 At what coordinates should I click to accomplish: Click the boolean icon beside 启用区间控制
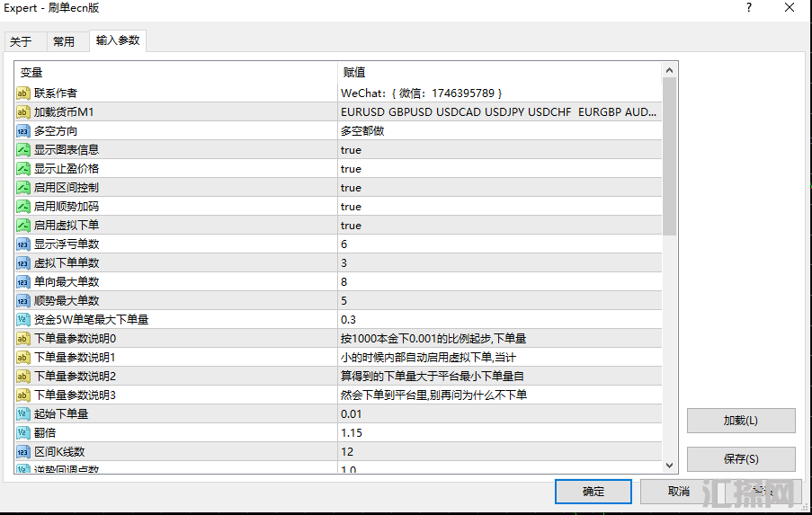coord(23,188)
